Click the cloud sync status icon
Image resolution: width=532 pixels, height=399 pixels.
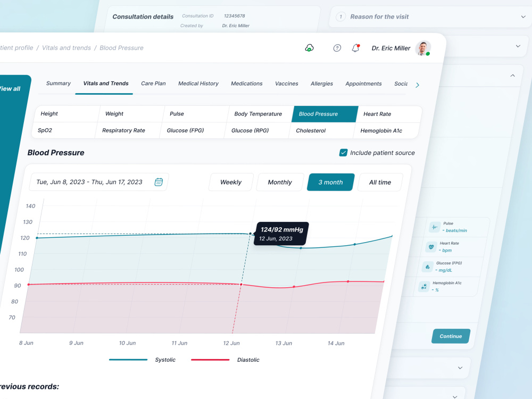click(309, 48)
